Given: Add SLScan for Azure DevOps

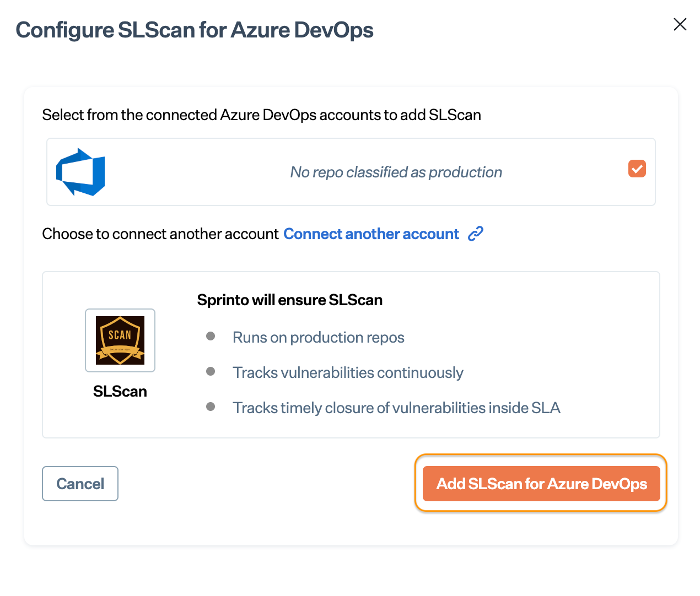Looking at the screenshot, I should point(541,484).
